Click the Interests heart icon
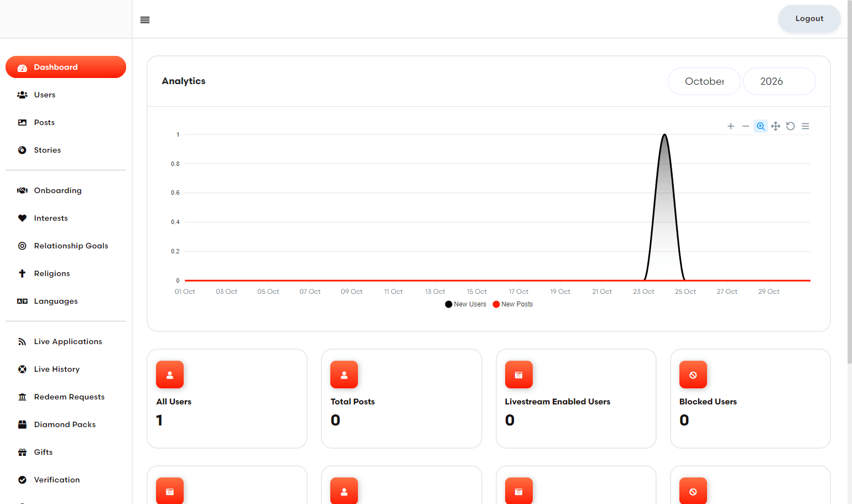 (x=22, y=218)
